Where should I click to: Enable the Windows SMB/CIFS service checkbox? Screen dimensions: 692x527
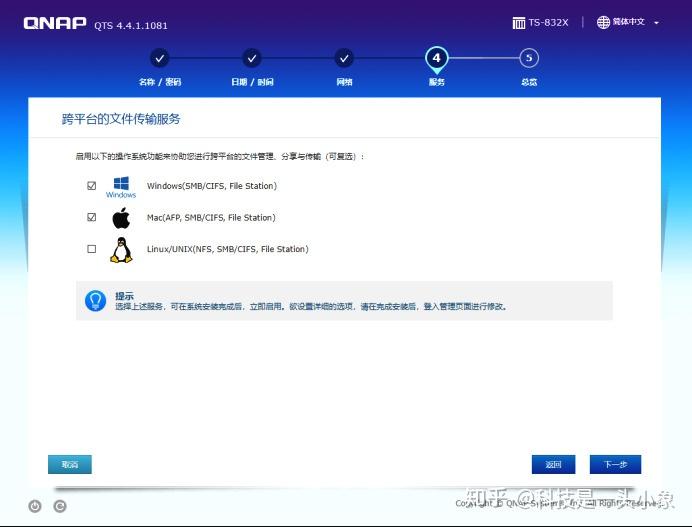(x=91, y=186)
